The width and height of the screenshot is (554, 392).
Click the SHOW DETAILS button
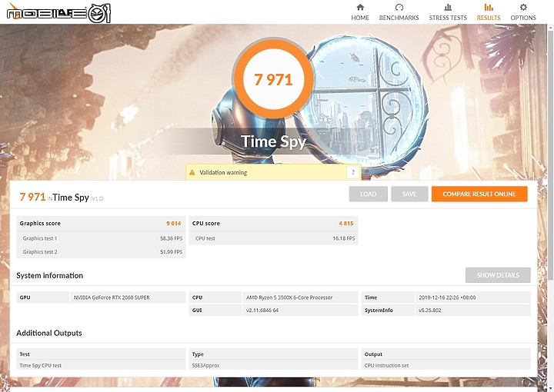(498, 275)
